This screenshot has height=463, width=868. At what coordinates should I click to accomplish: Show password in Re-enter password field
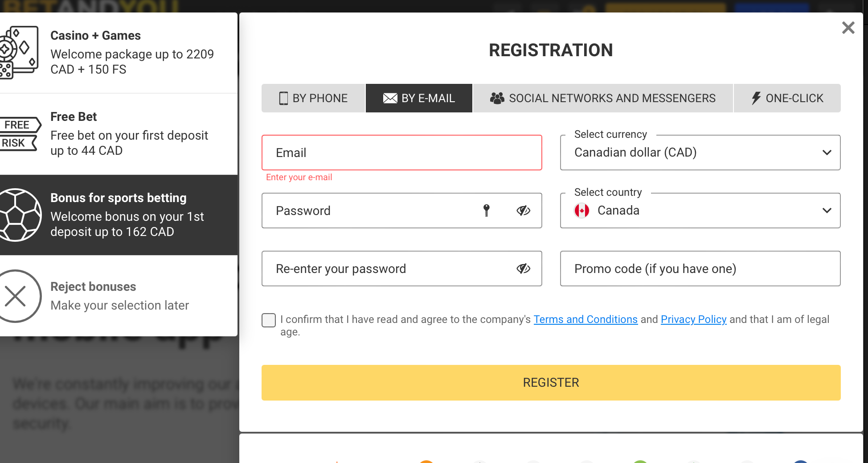(523, 269)
